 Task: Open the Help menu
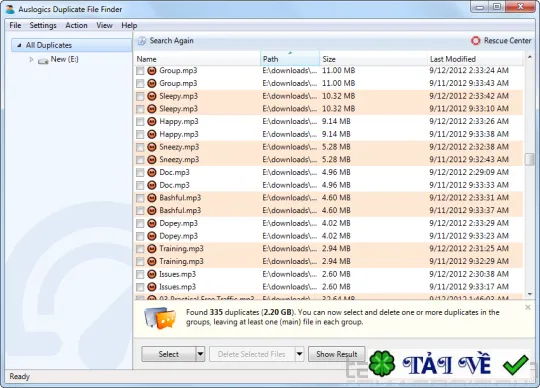129,25
